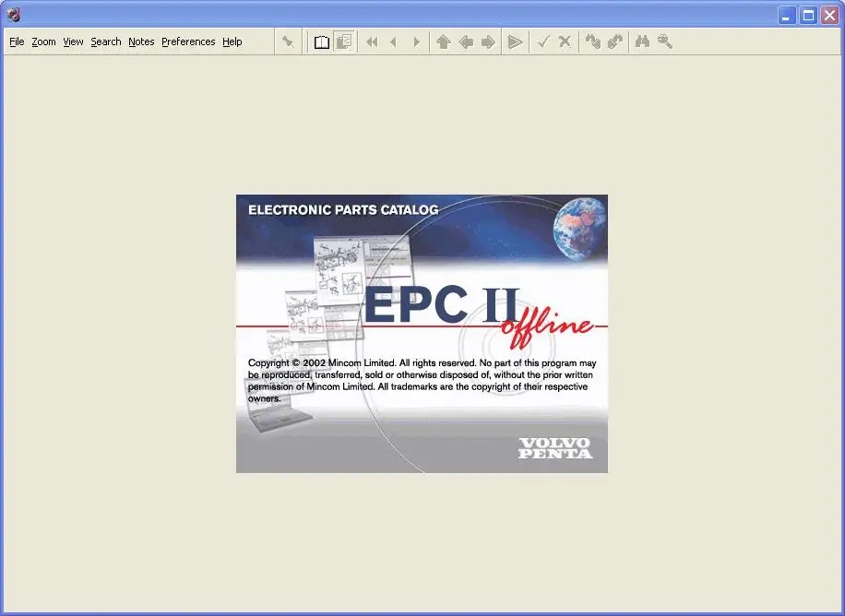The height and width of the screenshot is (616, 845).
Task: Click the thick right arrow icon
Action: tap(488, 41)
